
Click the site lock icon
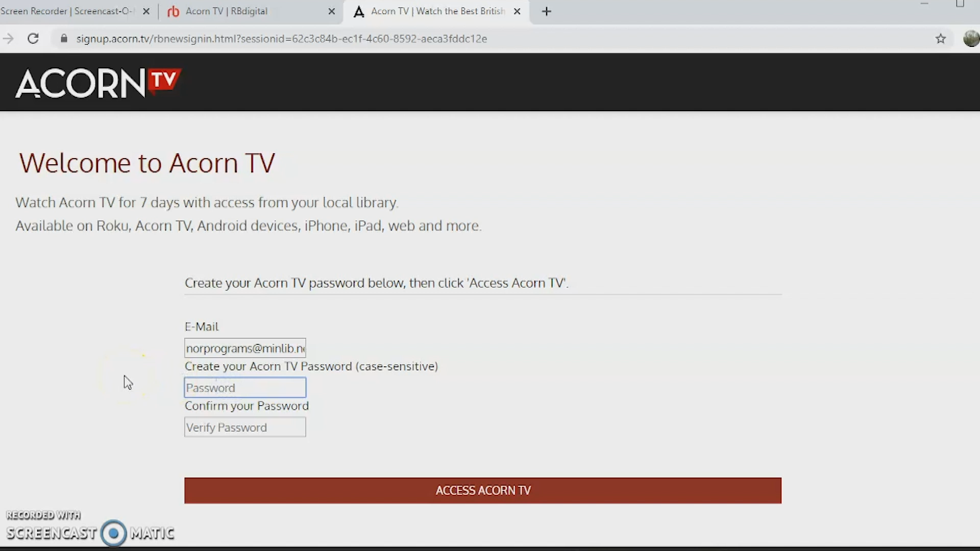pyautogui.click(x=64, y=39)
